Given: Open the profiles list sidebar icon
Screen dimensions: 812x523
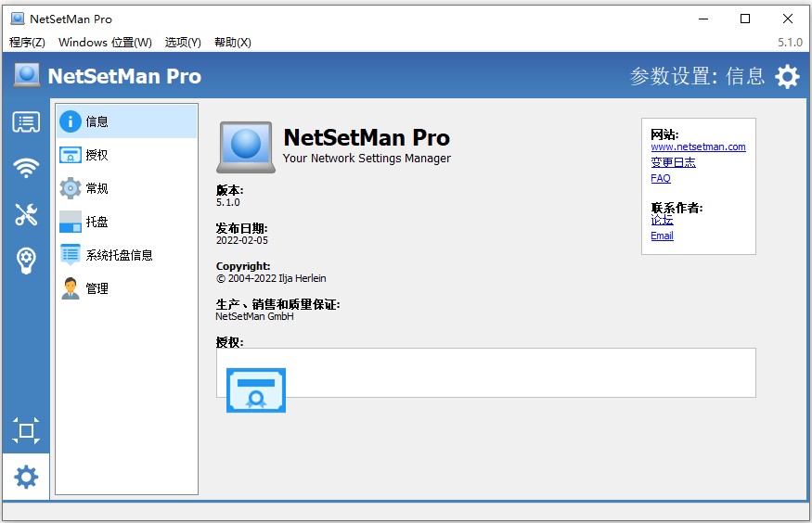Looking at the screenshot, I should (26, 122).
